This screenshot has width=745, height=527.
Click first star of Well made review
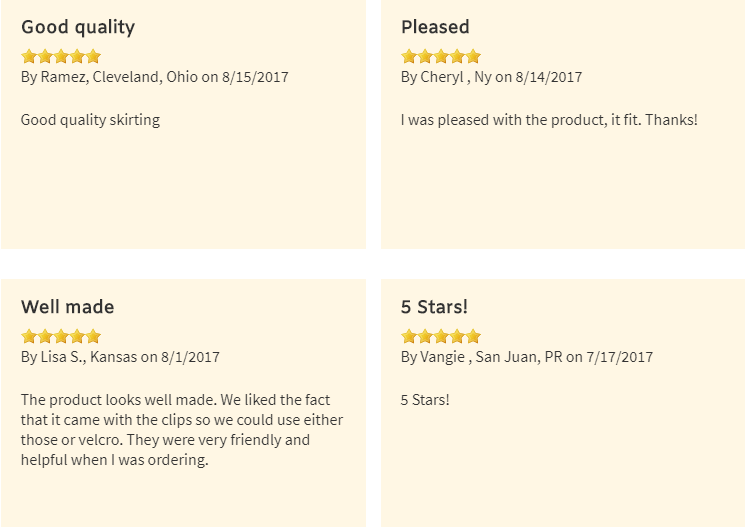click(29, 336)
